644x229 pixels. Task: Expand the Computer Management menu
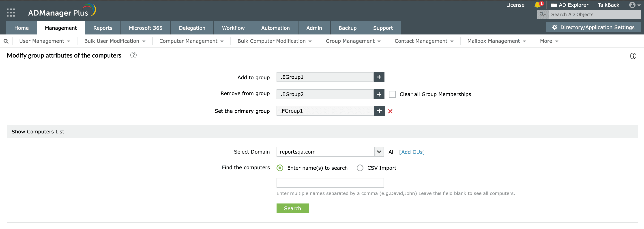191,41
